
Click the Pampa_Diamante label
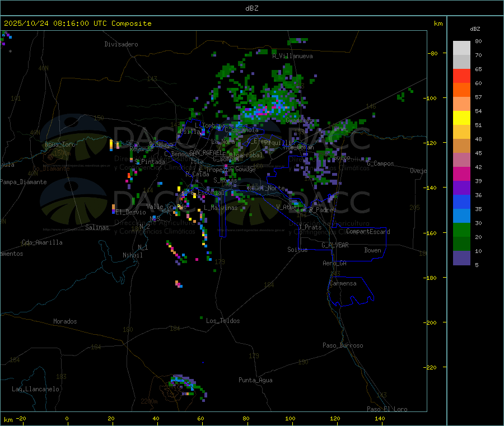pyautogui.click(x=24, y=182)
